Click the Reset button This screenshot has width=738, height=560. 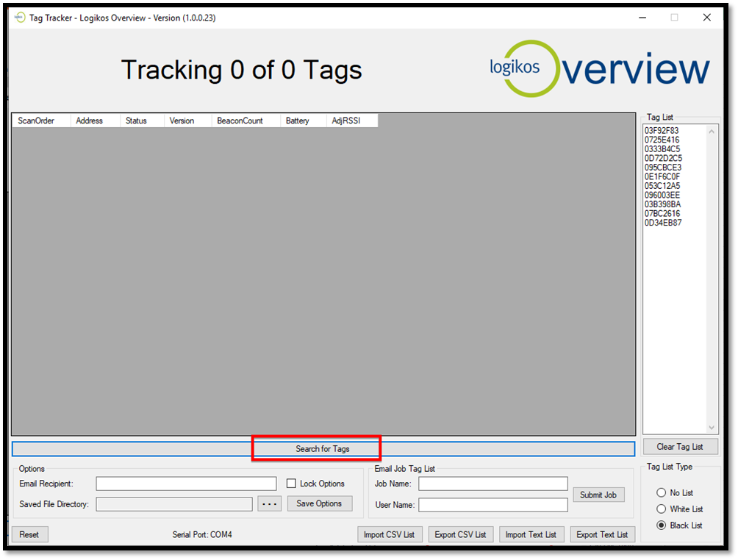29,534
